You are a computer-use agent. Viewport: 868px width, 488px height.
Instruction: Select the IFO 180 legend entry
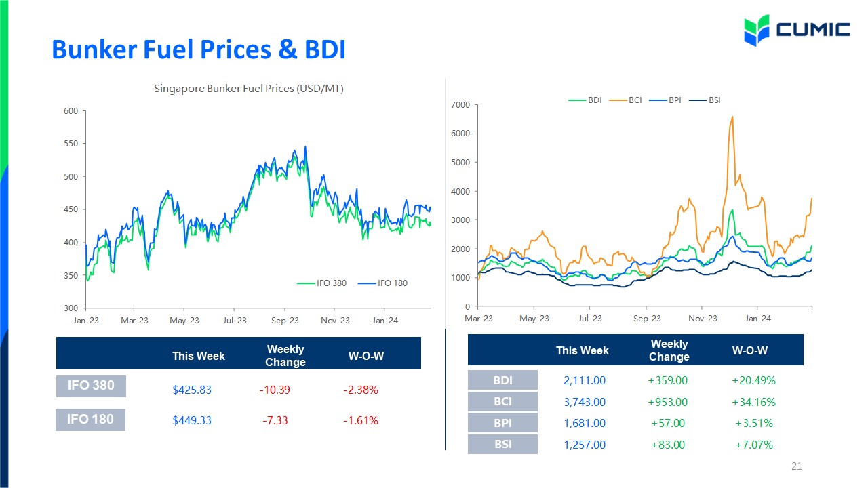pyautogui.click(x=382, y=283)
